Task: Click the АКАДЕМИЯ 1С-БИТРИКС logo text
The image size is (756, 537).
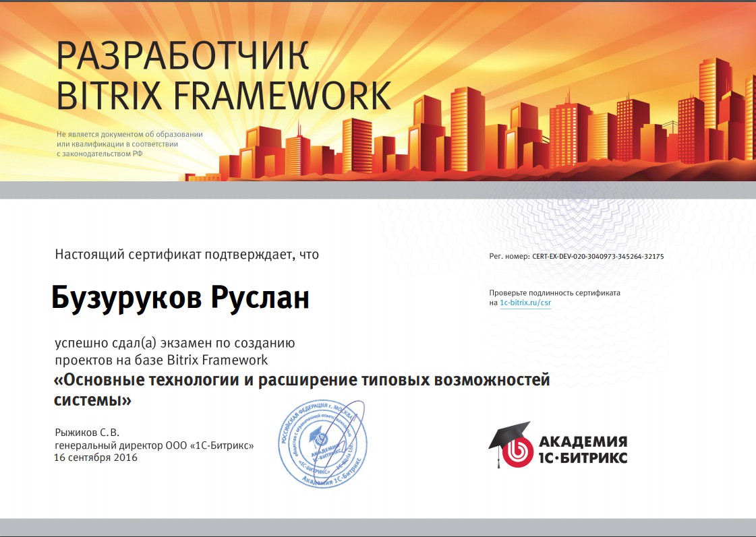Action: (583, 449)
